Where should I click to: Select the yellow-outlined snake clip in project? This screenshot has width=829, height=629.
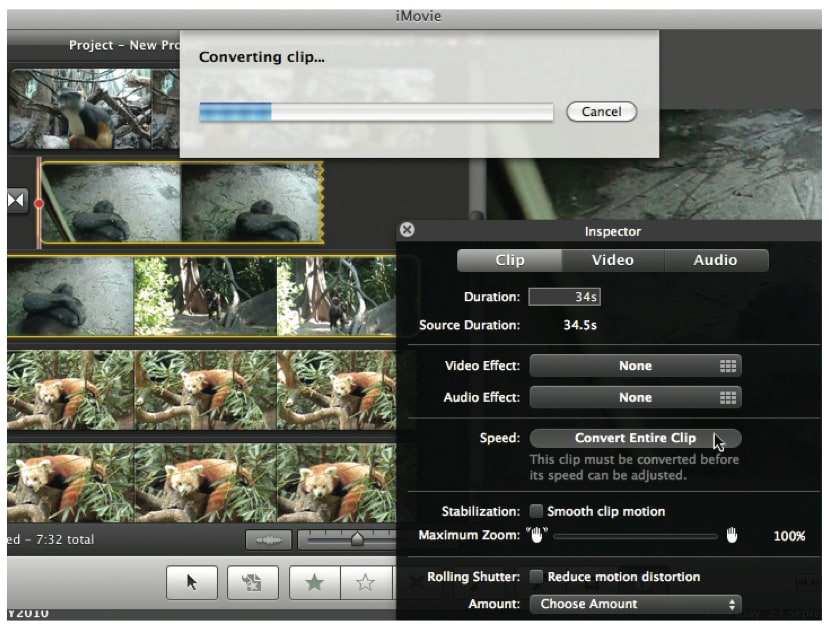182,203
